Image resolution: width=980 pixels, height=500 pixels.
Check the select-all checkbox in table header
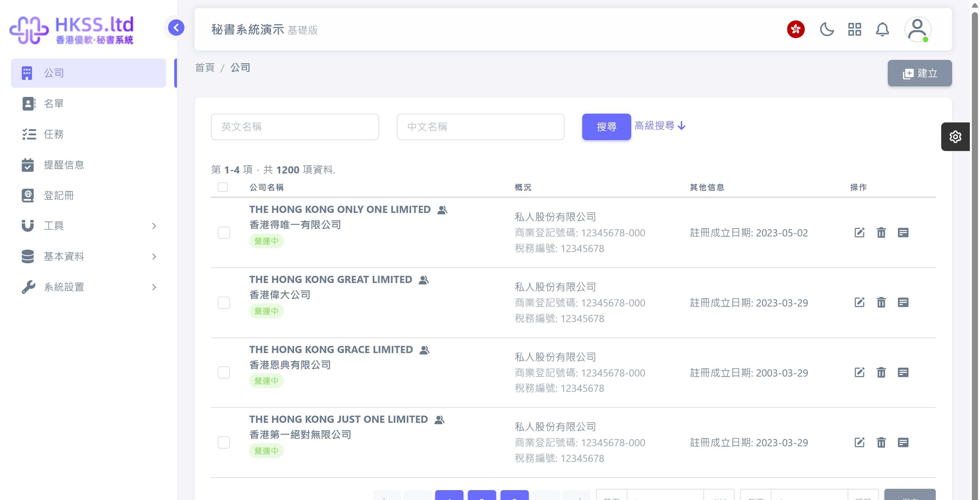click(223, 187)
